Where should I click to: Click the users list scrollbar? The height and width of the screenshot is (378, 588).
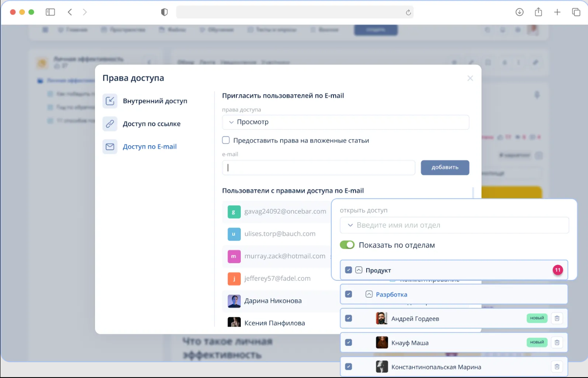(473, 193)
